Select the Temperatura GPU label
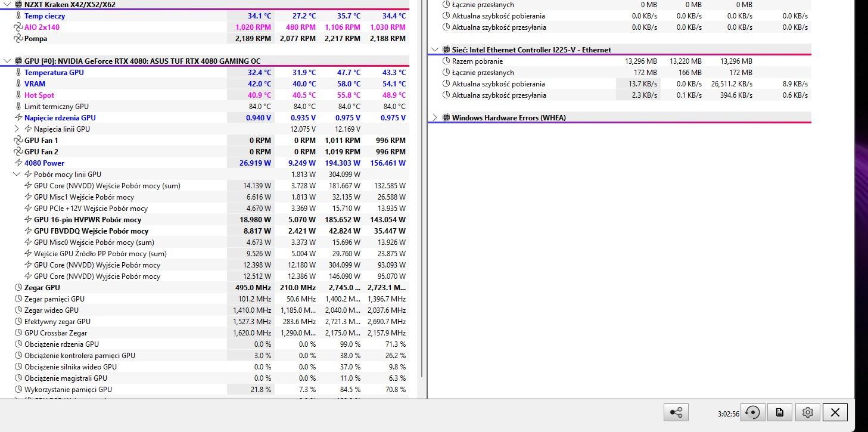The height and width of the screenshot is (432, 868). [54, 73]
